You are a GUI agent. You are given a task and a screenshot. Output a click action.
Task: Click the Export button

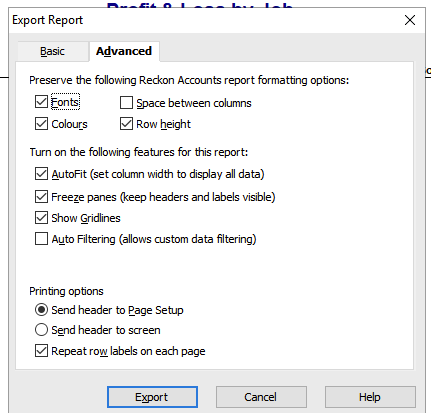click(x=152, y=397)
